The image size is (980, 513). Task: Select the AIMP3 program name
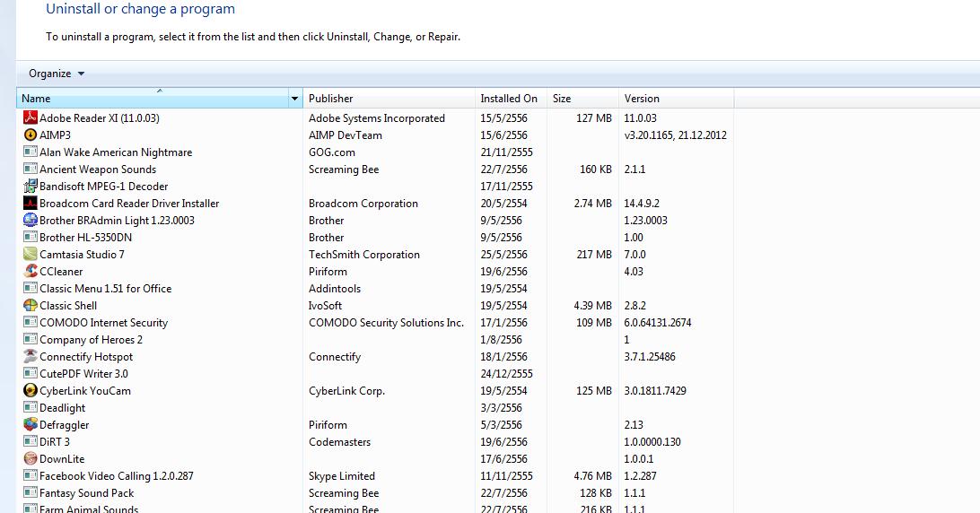(x=55, y=135)
